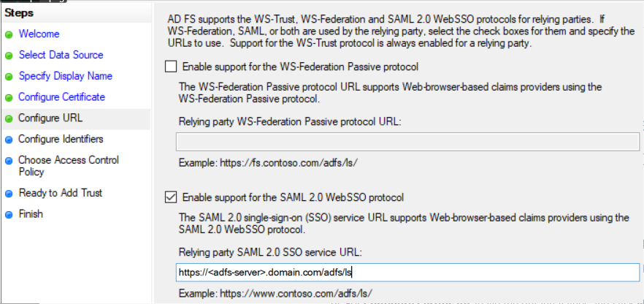Click blue bullet beside Finish step
Viewport: 644px width, 304px height.
tap(9, 215)
